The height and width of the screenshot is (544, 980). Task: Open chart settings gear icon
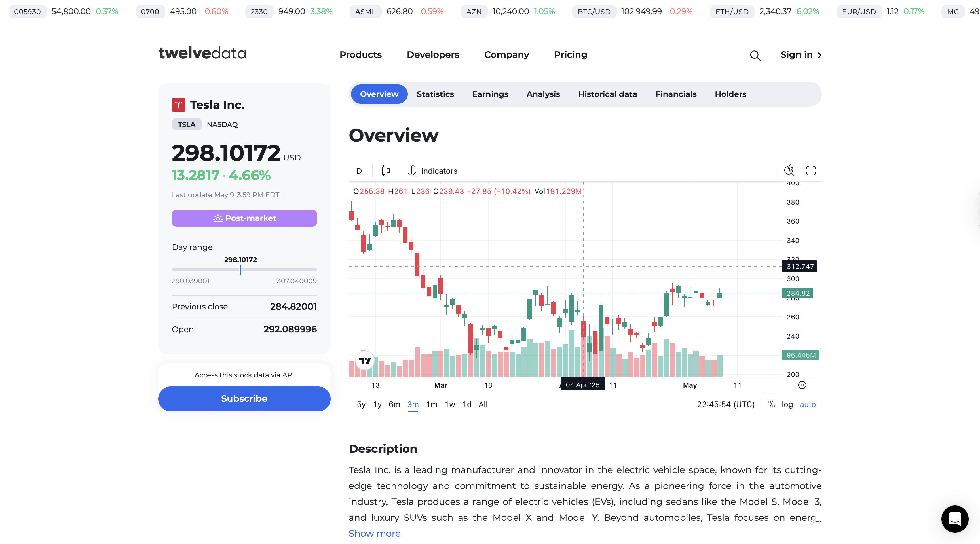(802, 385)
